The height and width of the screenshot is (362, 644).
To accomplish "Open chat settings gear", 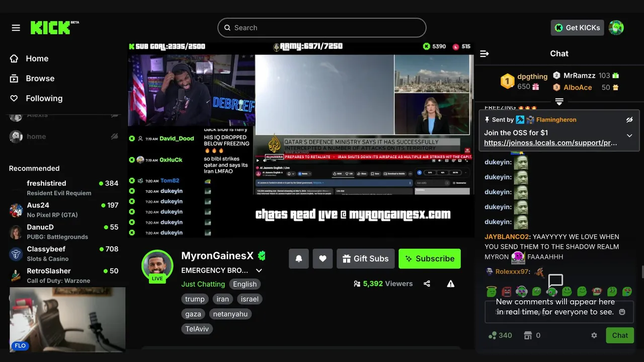I will point(594,335).
